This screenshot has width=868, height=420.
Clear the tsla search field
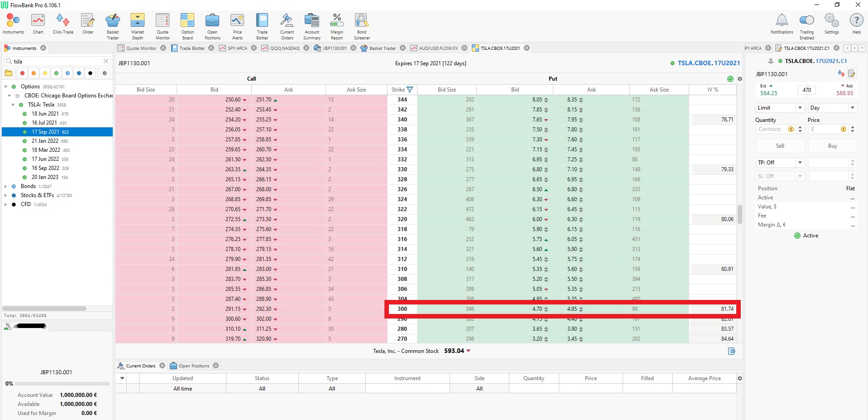pyautogui.click(x=106, y=61)
